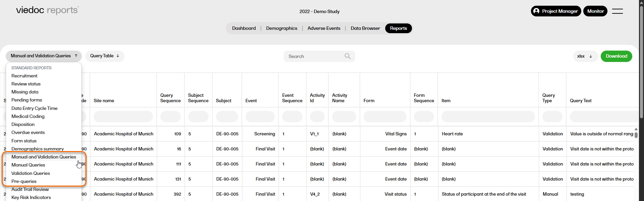Switch to the Dashboard tab
Screen dimensions: 644x201
[x=244, y=28]
